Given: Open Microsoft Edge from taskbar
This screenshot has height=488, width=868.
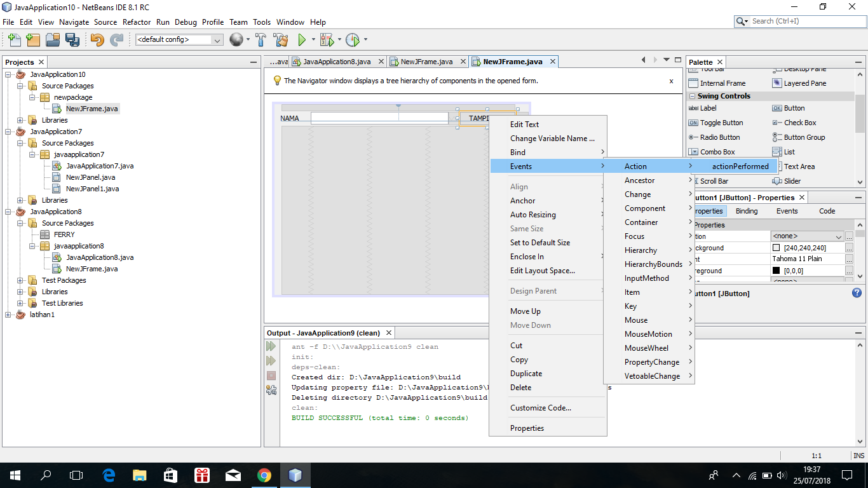Looking at the screenshot, I should (x=109, y=475).
